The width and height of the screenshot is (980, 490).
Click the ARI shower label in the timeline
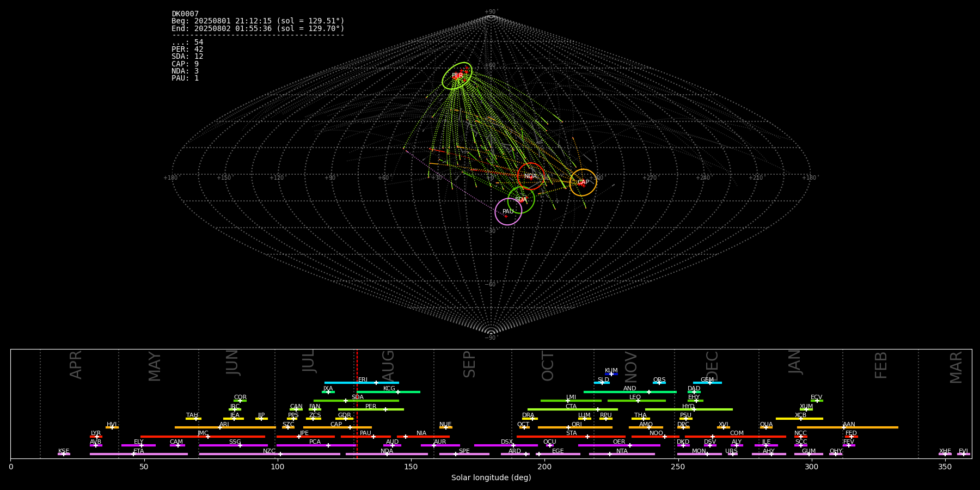pos(224,425)
